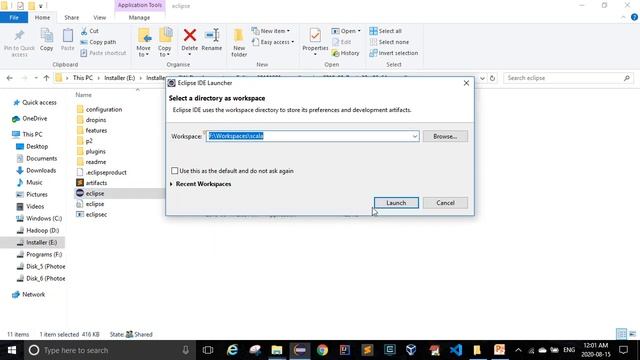Click Paste shortcut in the ribbon
The width and height of the screenshot is (640, 360).
pos(103,53)
